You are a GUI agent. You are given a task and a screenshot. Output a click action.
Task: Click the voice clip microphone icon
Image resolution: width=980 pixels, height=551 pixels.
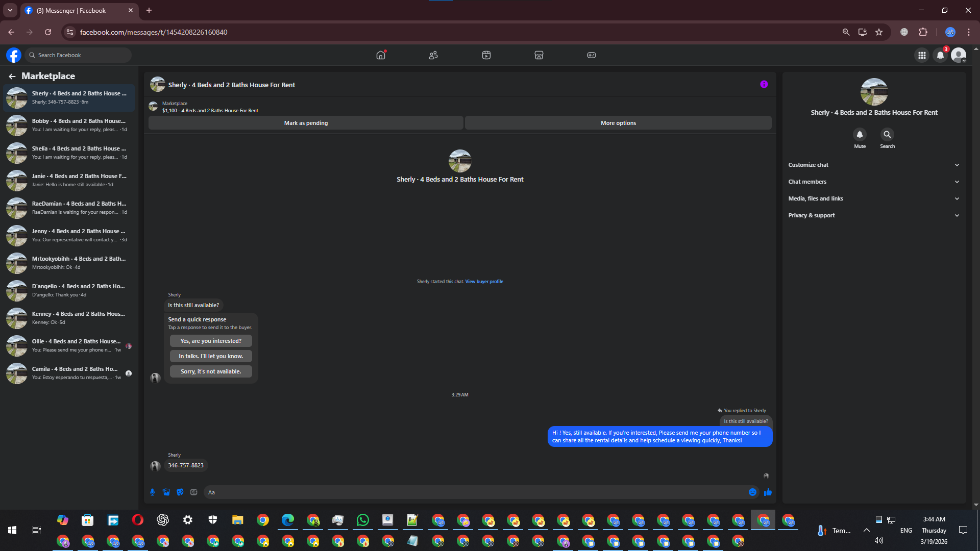[152, 492]
